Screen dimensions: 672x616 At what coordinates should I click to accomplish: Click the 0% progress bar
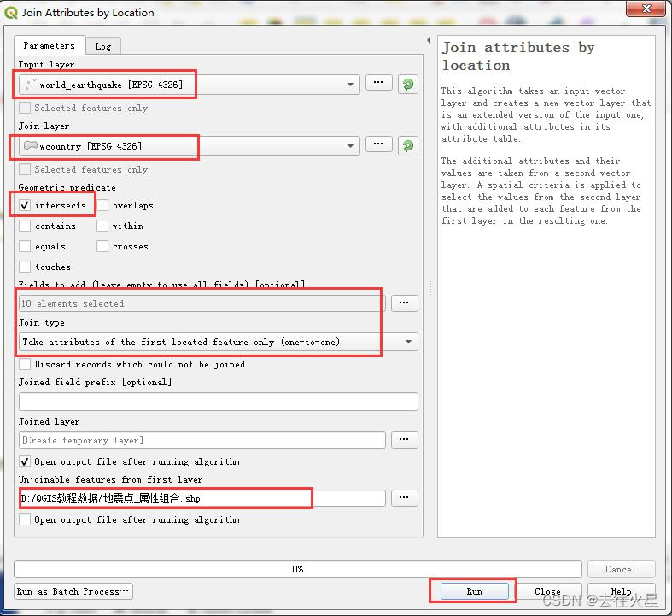(x=298, y=569)
